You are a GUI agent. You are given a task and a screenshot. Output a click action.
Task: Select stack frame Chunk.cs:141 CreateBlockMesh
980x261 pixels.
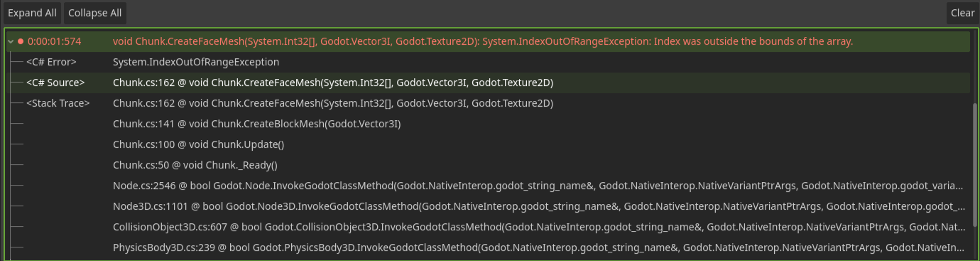click(x=257, y=124)
